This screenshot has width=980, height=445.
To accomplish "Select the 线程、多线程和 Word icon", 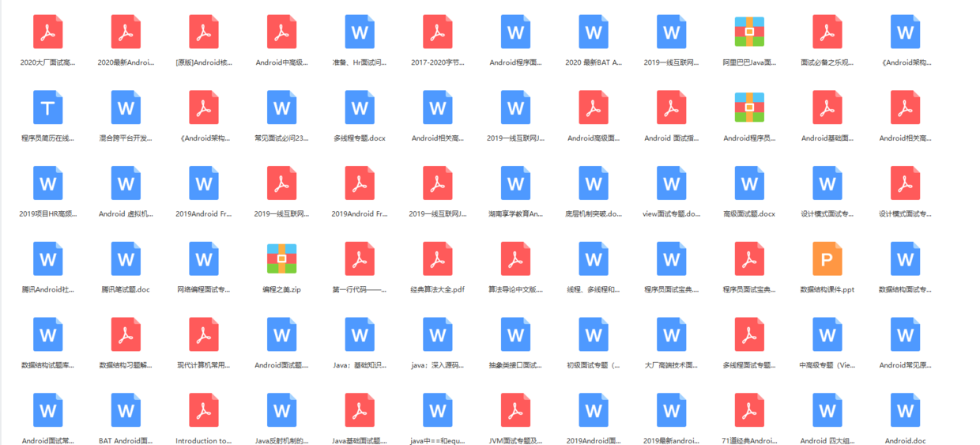I will (594, 259).
